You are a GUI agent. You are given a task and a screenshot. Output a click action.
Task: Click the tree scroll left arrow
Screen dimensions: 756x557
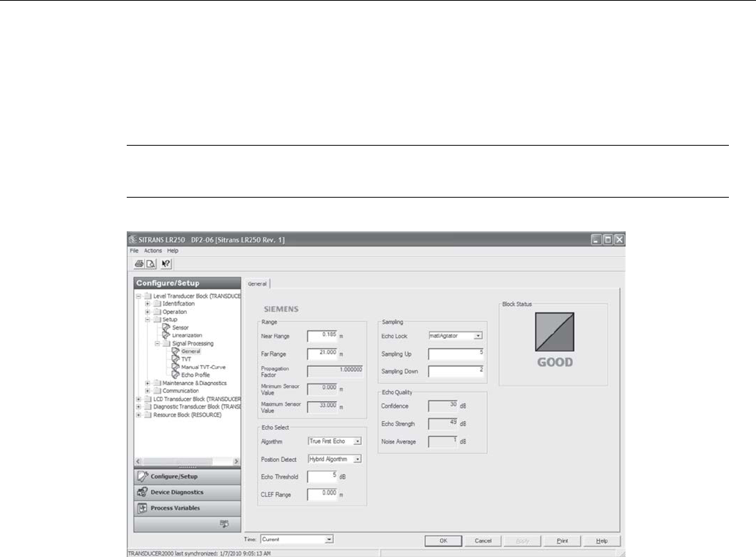coord(138,461)
